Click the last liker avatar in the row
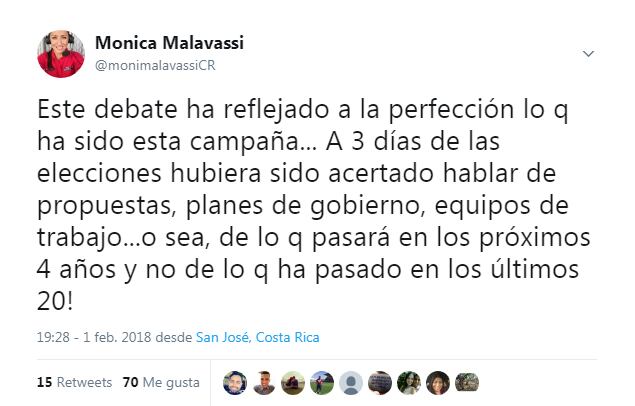635x406 pixels. click(468, 382)
